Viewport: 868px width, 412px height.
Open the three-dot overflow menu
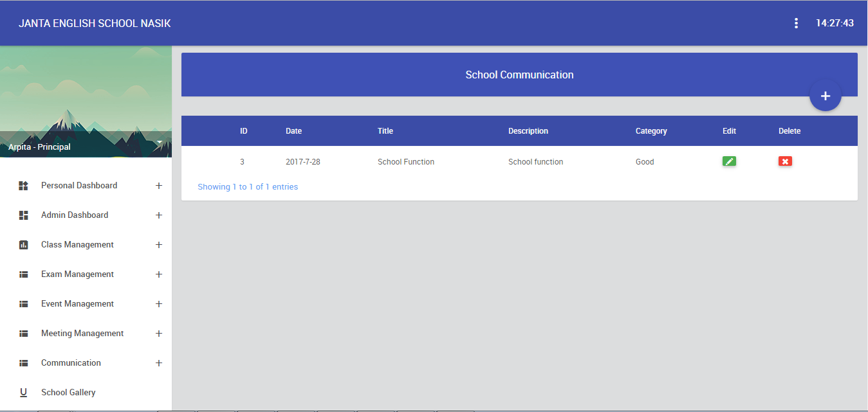pyautogui.click(x=796, y=23)
